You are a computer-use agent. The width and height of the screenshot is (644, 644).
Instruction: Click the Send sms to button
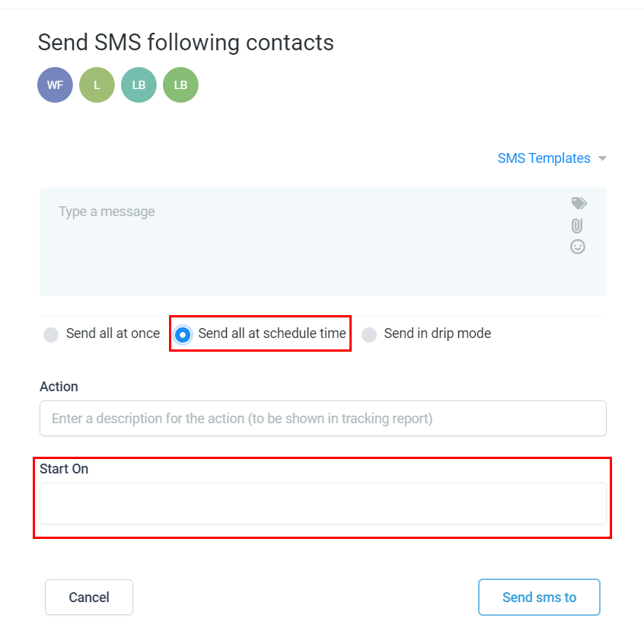539,597
